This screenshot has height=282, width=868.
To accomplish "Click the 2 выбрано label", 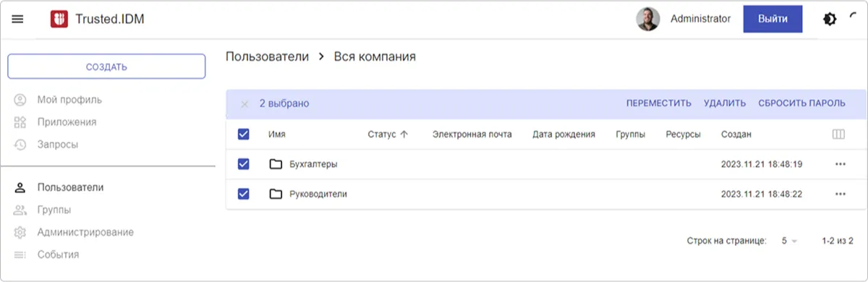I will (284, 103).
